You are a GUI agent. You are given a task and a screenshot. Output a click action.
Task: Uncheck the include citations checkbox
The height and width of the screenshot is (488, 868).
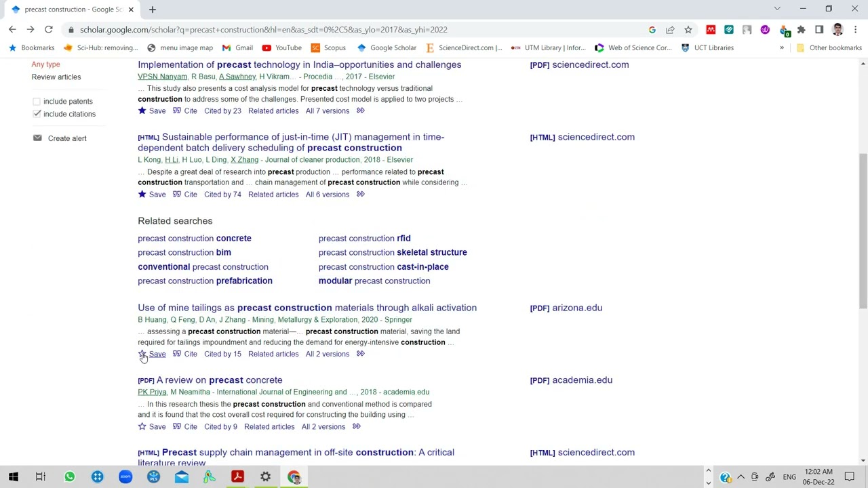tap(37, 114)
